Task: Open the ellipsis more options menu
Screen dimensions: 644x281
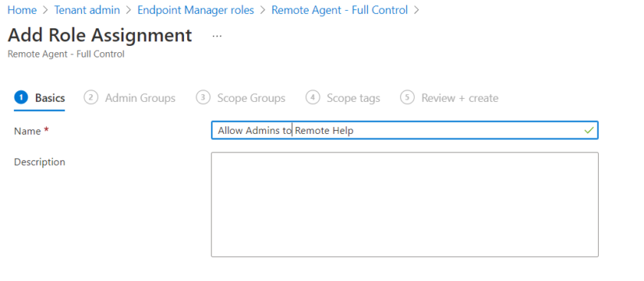Action: [x=217, y=36]
